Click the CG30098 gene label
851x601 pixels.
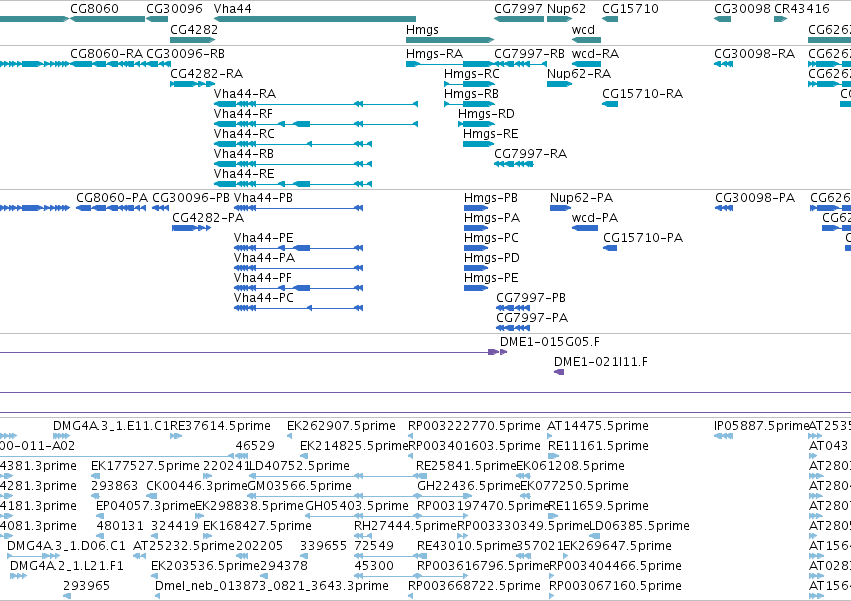pyautogui.click(x=742, y=9)
